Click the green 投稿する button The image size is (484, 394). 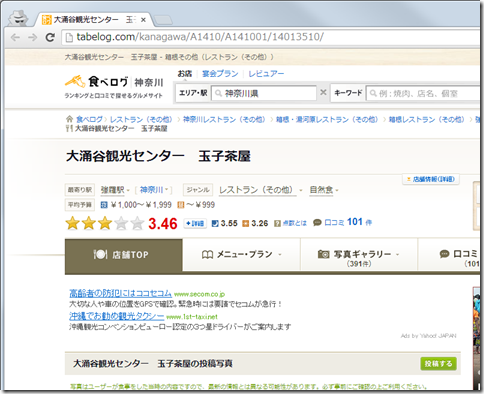point(438,363)
